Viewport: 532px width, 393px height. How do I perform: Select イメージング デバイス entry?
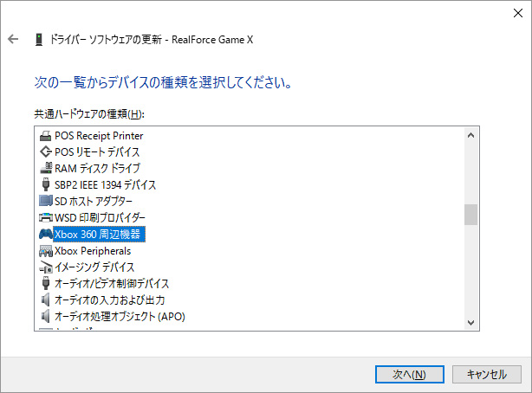pyautogui.click(x=94, y=267)
